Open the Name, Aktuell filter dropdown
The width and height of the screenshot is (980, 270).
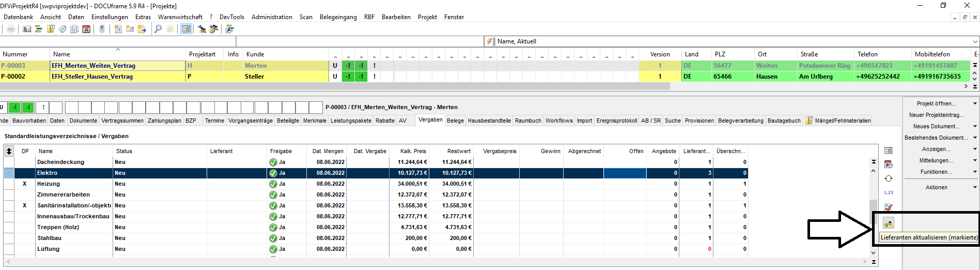click(975, 41)
